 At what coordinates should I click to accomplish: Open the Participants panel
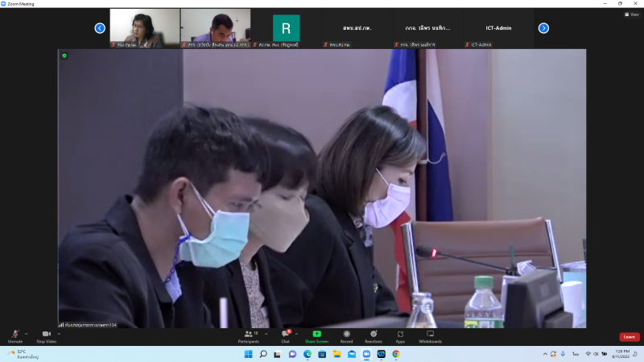pyautogui.click(x=248, y=335)
